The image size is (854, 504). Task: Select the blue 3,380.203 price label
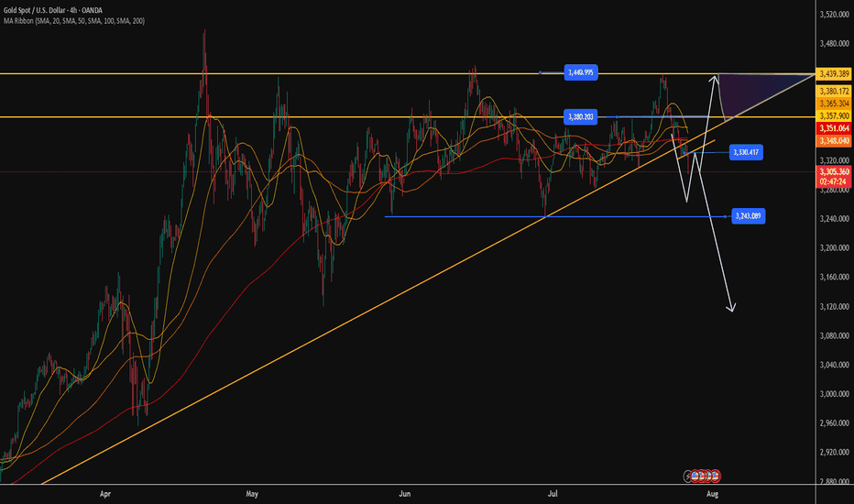[x=581, y=116]
